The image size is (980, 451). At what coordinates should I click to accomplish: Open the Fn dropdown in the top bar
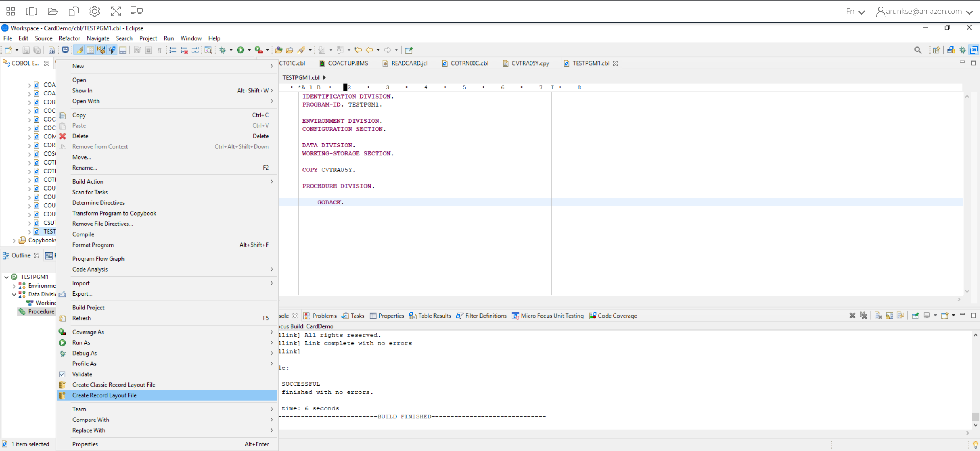(x=855, y=11)
